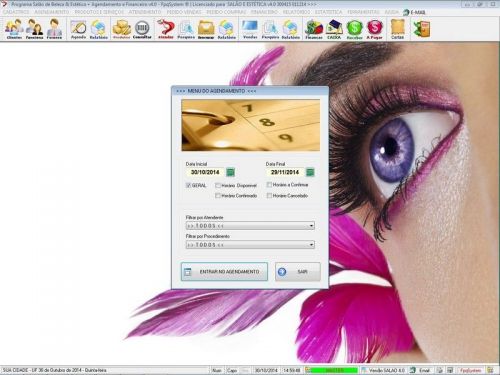Screen dimensions: 500x375
Task: Open the Vendas monitor icon
Action: (250, 29)
